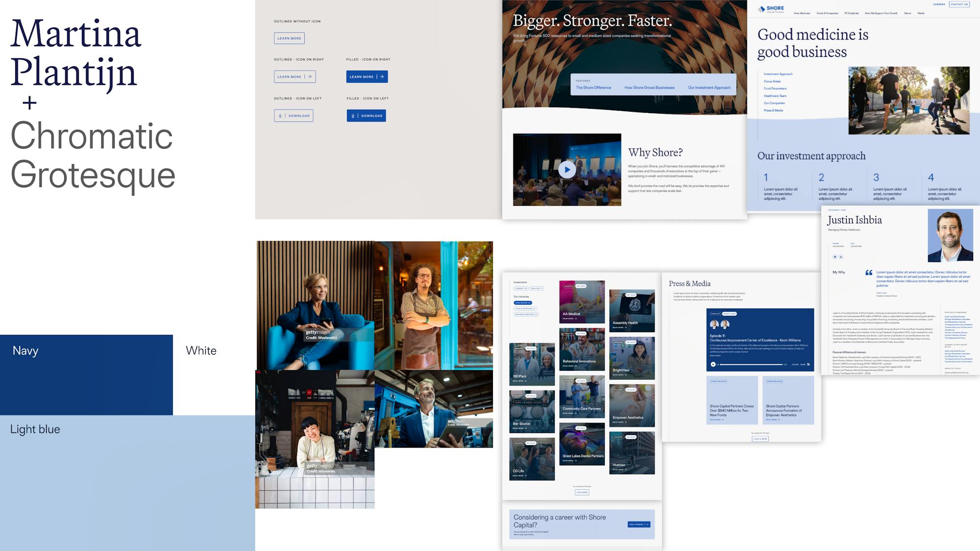Select The Shore Difference featured tab
This screenshot has width=980, height=551.
click(x=593, y=88)
